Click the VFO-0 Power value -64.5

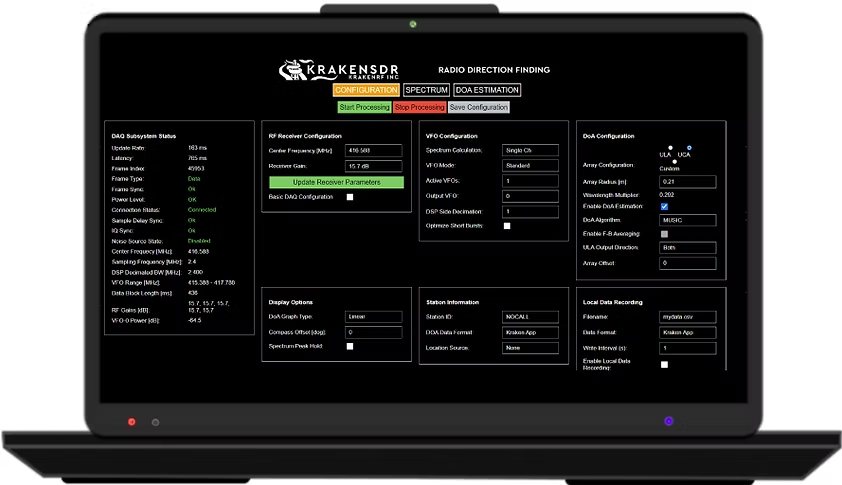[x=194, y=320]
